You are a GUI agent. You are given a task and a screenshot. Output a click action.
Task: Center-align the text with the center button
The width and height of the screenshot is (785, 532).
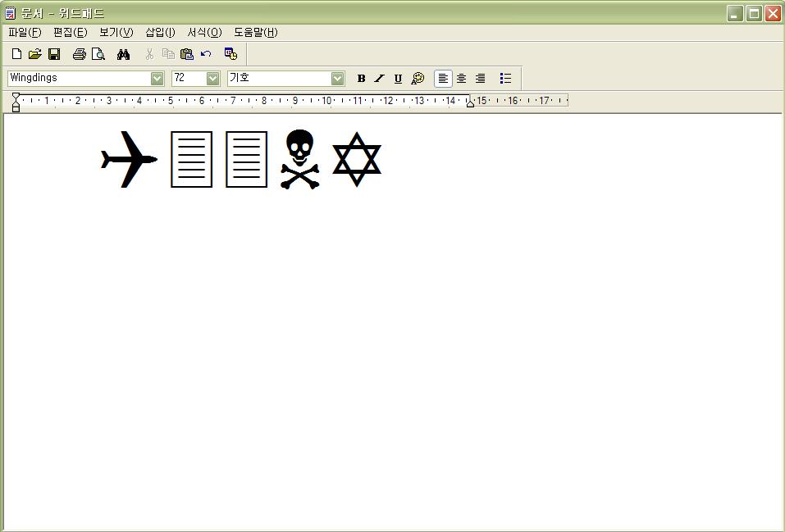pos(461,79)
